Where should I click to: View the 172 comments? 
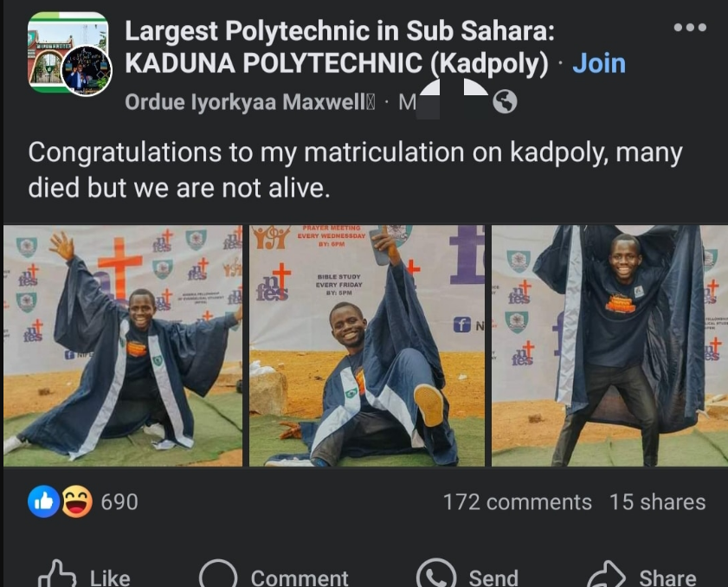(x=517, y=502)
